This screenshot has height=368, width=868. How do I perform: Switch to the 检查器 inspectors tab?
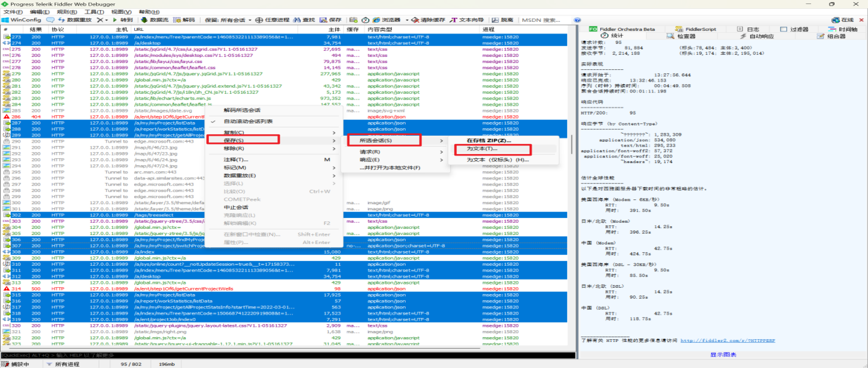click(x=681, y=36)
